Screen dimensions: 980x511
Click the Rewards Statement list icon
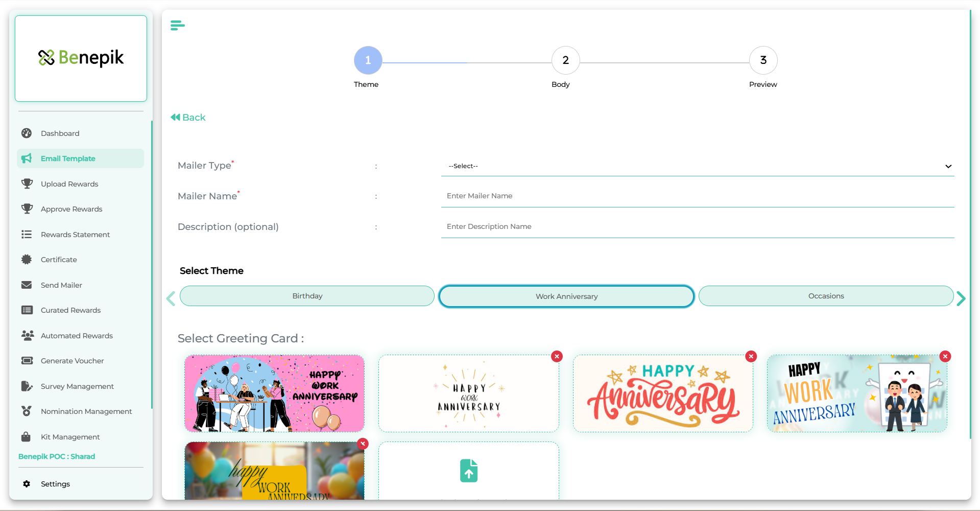(27, 235)
